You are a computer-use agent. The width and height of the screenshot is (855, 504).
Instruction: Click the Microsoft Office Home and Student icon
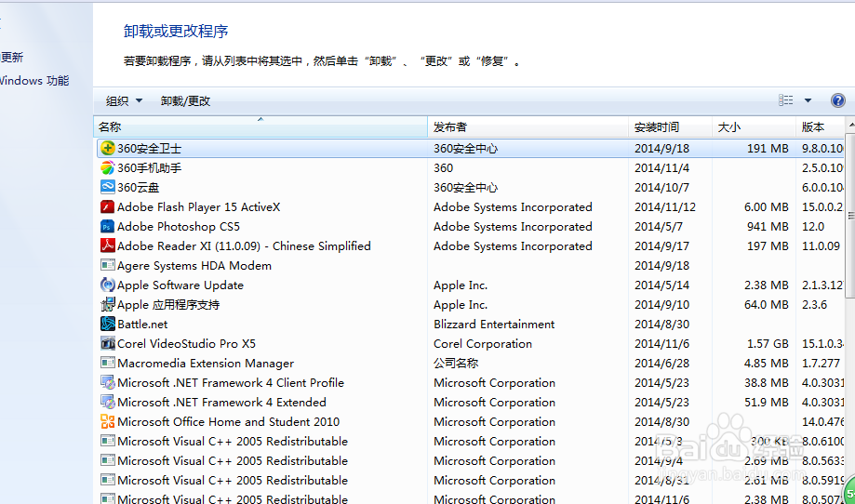tap(108, 422)
